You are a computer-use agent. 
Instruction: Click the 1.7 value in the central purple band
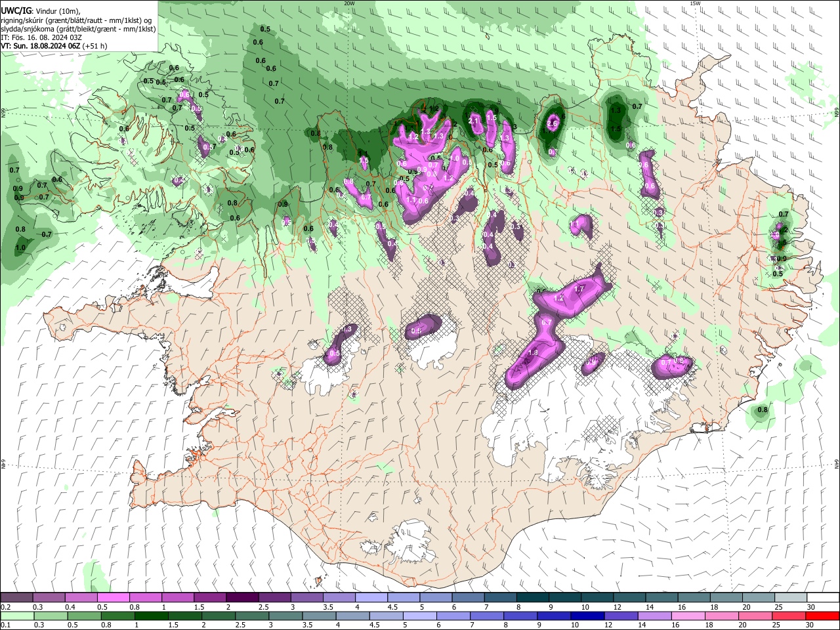tap(579, 289)
